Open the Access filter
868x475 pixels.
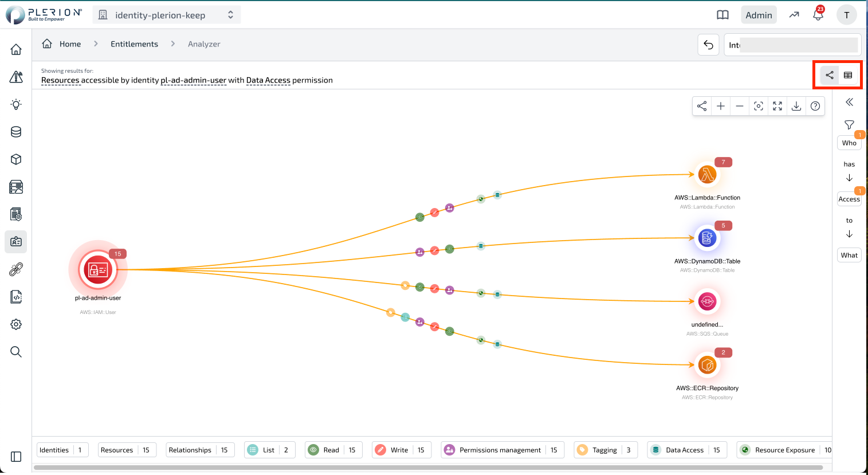coord(849,199)
